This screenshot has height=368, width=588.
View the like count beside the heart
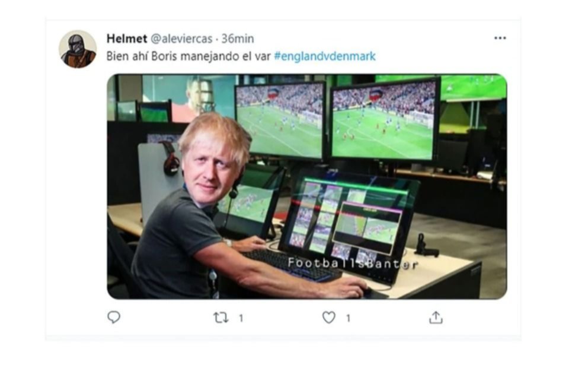(348, 318)
